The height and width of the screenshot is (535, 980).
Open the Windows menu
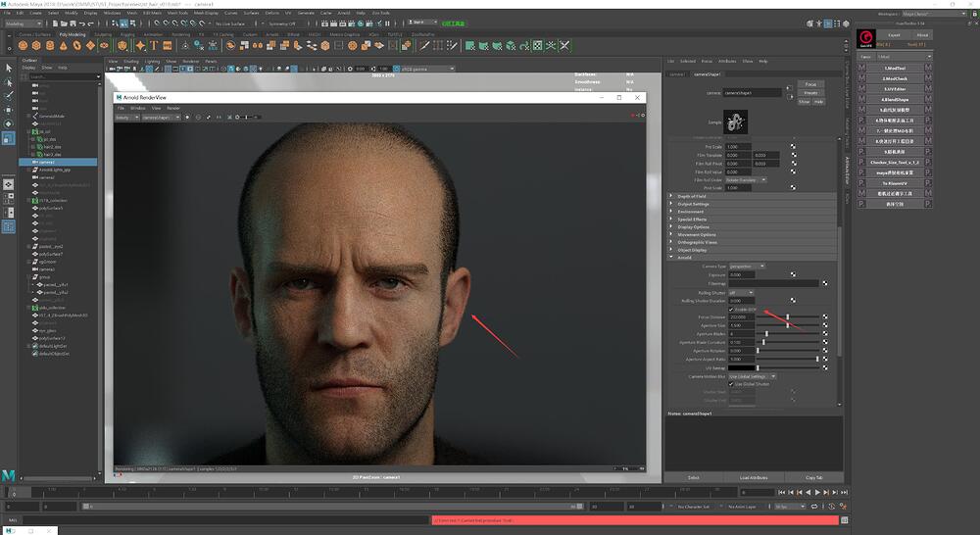[x=112, y=13]
